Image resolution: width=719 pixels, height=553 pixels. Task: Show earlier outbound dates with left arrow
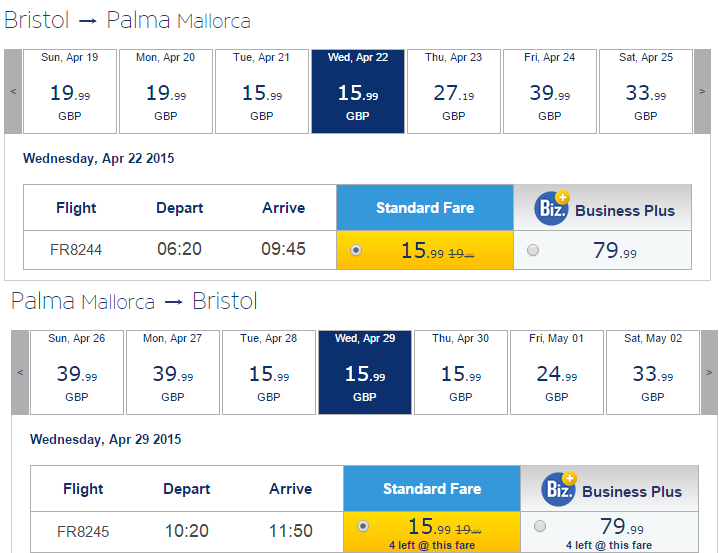pos(13,91)
